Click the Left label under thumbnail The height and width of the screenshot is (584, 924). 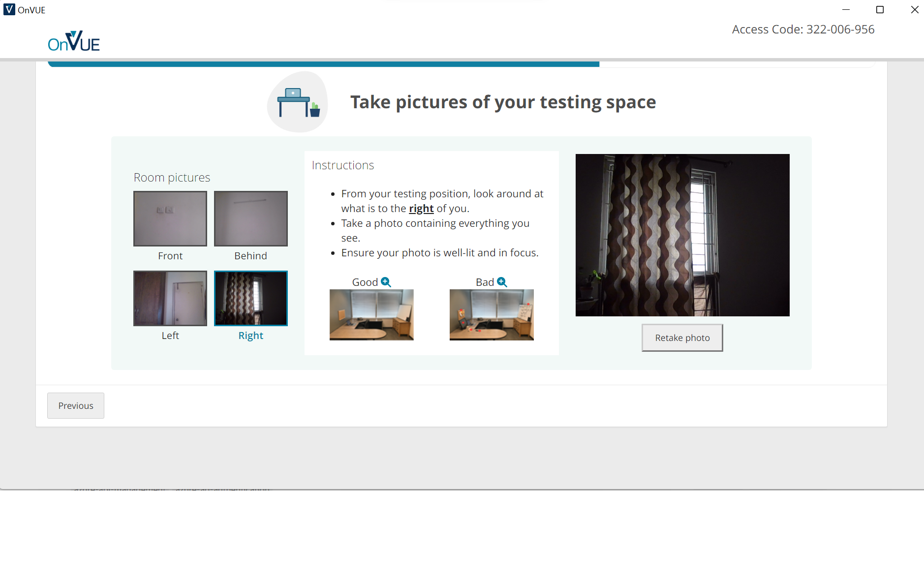click(170, 336)
